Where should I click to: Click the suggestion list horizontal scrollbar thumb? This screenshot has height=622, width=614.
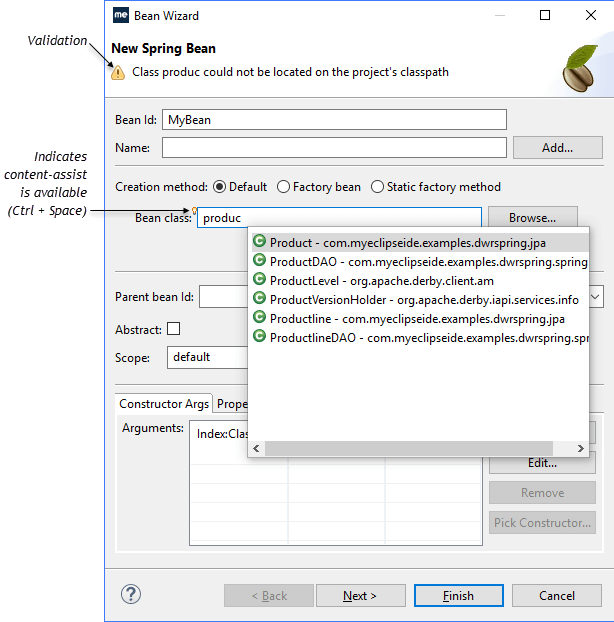coord(409,449)
